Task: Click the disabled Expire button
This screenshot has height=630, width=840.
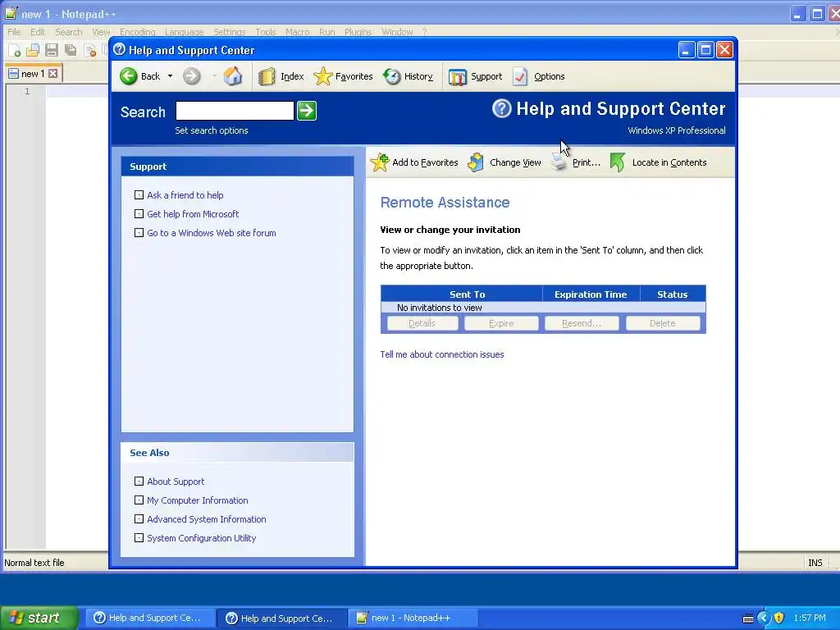Action: (501, 323)
